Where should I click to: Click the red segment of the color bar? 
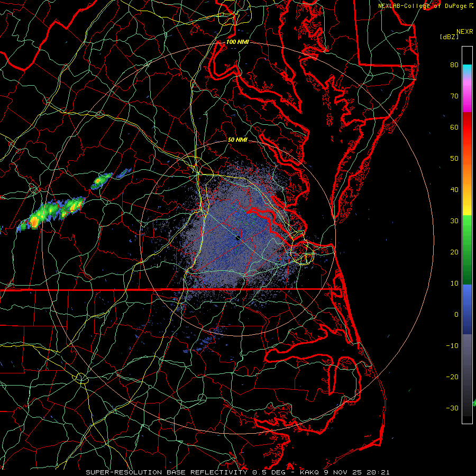click(x=467, y=127)
